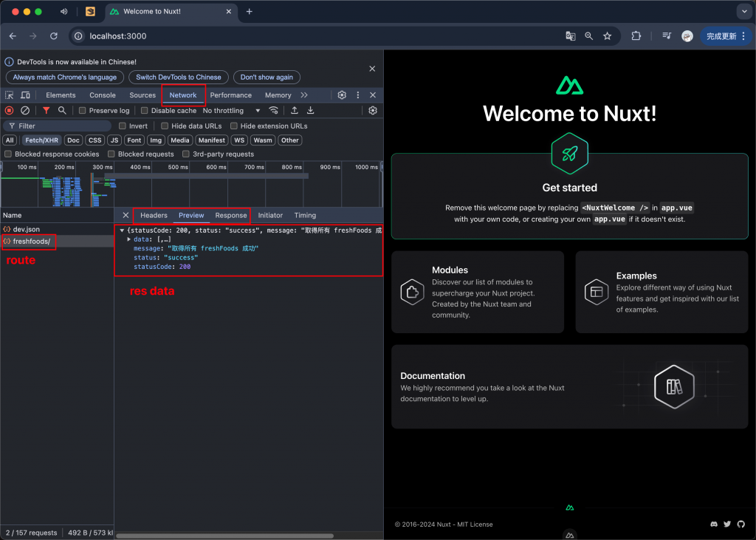Open the Documentation card

point(570,386)
